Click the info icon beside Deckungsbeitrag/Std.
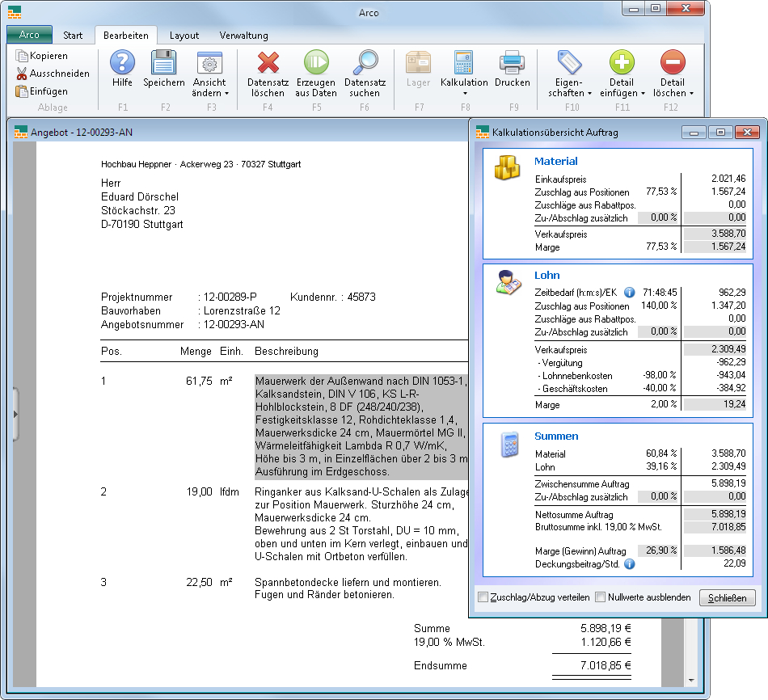 tap(630, 563)
